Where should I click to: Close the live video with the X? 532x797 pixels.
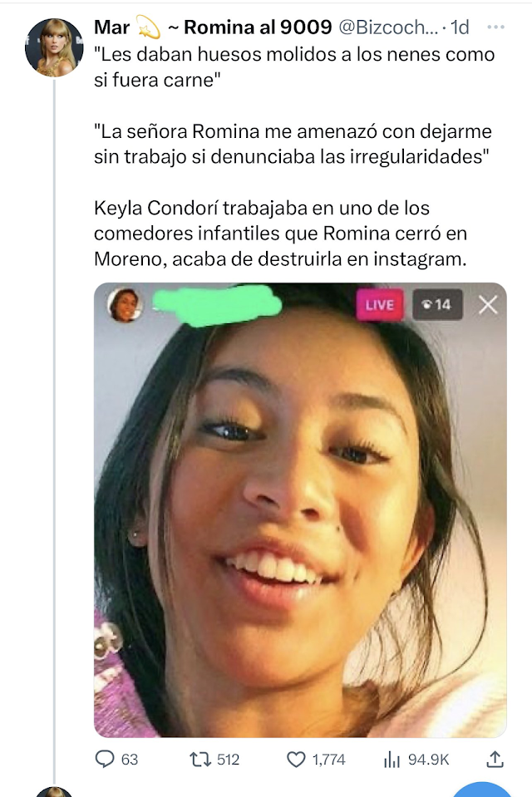[x=488, y=305]
